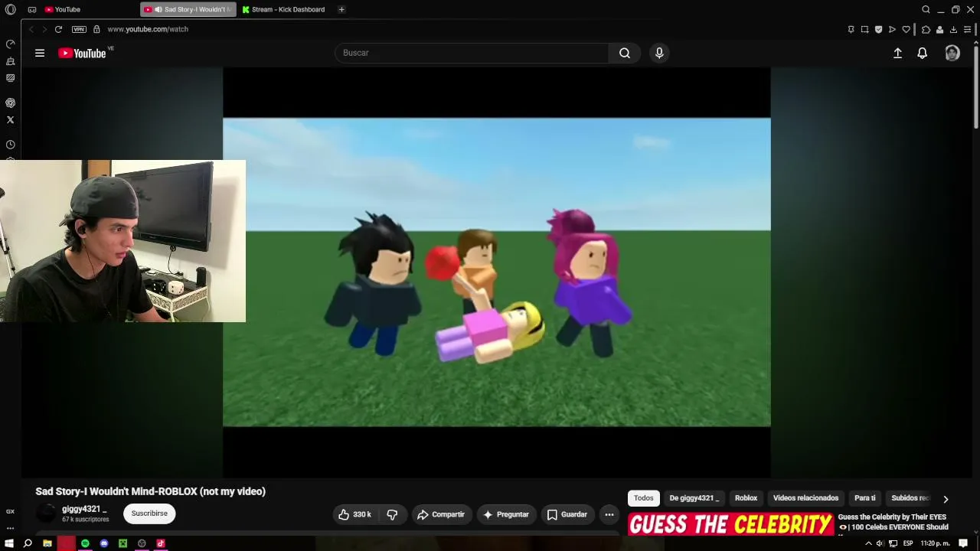The width and height of the screenshot is (980, 551).
Task: Open Spotify from the taskbar
Action: 85,543
